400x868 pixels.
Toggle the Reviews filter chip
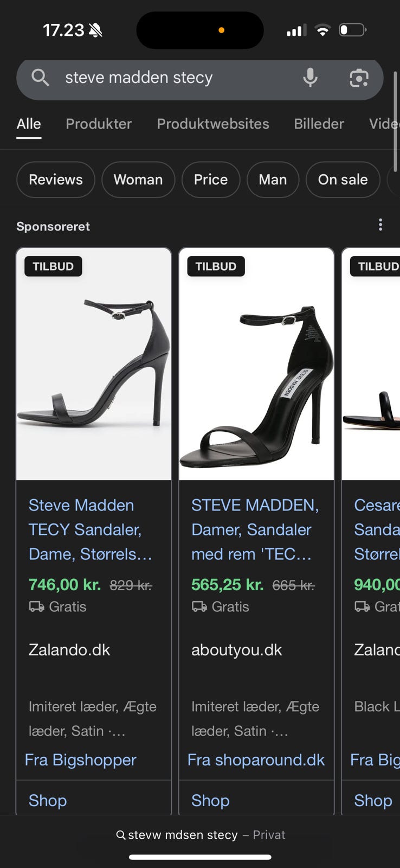coord(56,180)
